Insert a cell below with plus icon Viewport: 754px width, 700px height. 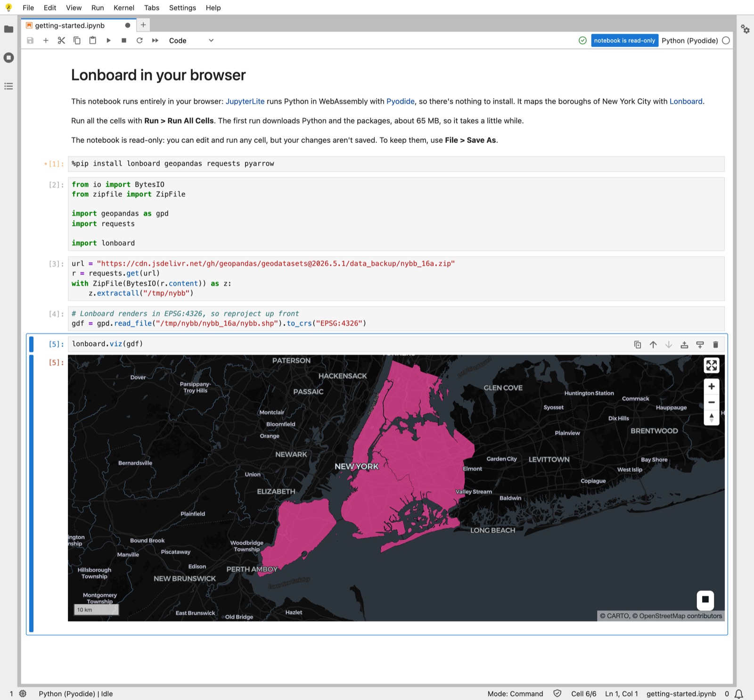[x=46, y=41]
